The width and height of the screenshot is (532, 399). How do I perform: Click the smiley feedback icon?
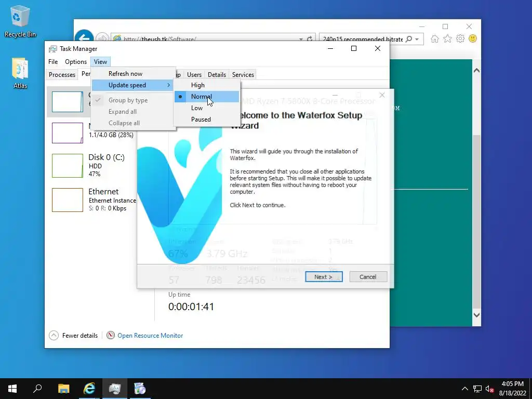coord(473,38)
